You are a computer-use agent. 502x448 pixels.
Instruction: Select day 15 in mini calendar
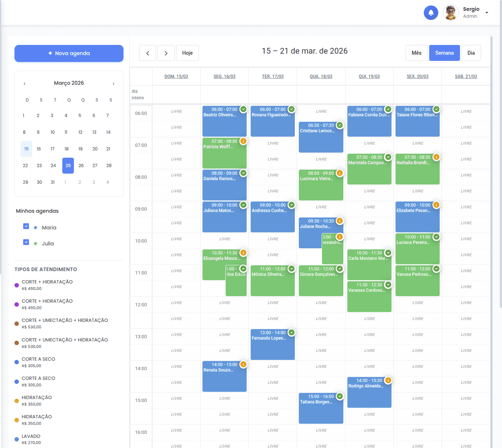pos(26,149)
